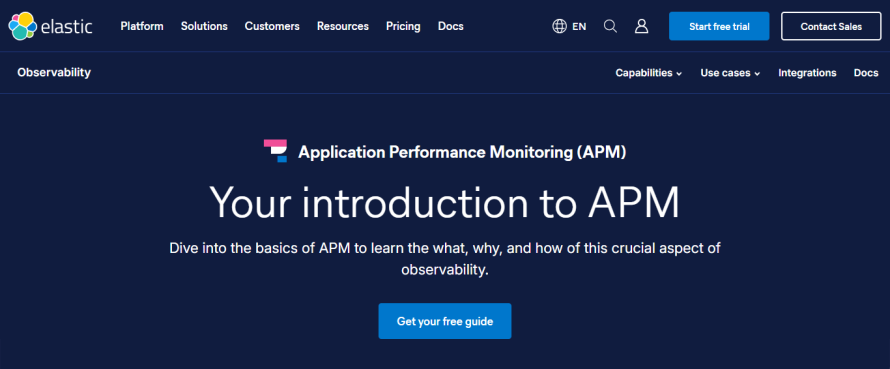The height and width of the screenshot is (369, 890).
Task: Click the APM product logo icon
Action: click(276, 151)
